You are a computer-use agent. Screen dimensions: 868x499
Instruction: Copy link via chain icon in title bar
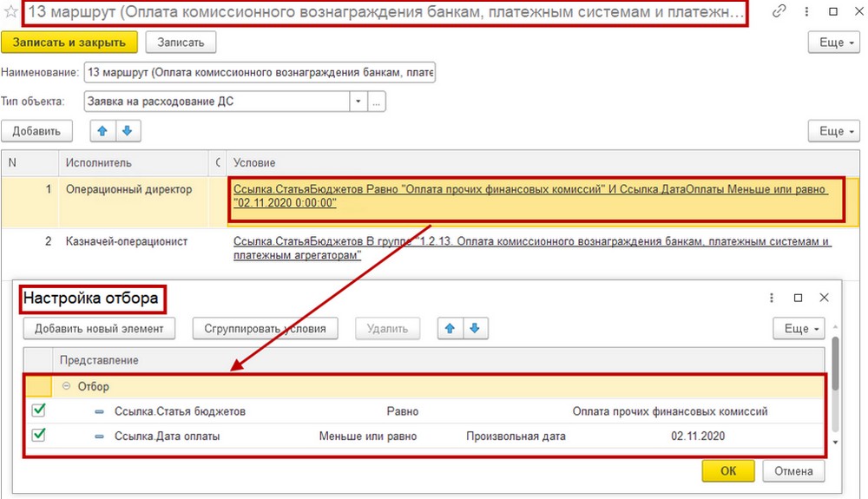tap(779, 11)
